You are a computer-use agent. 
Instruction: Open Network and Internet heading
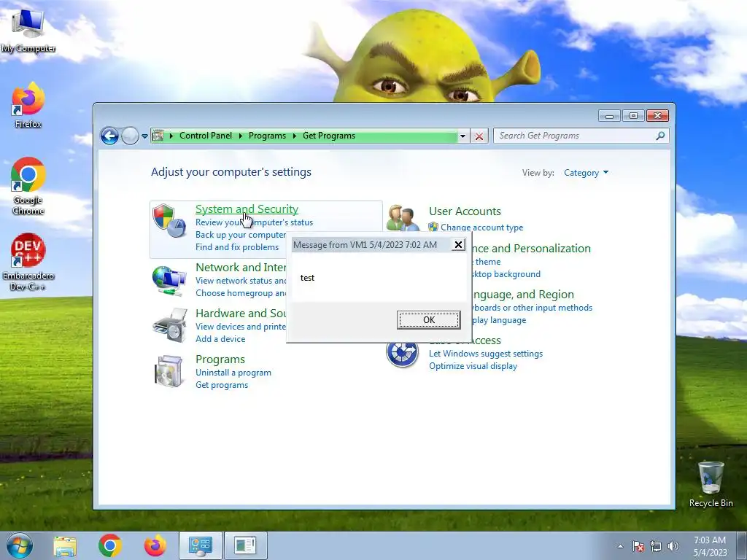pyautogui.click(x=241, y=268)
